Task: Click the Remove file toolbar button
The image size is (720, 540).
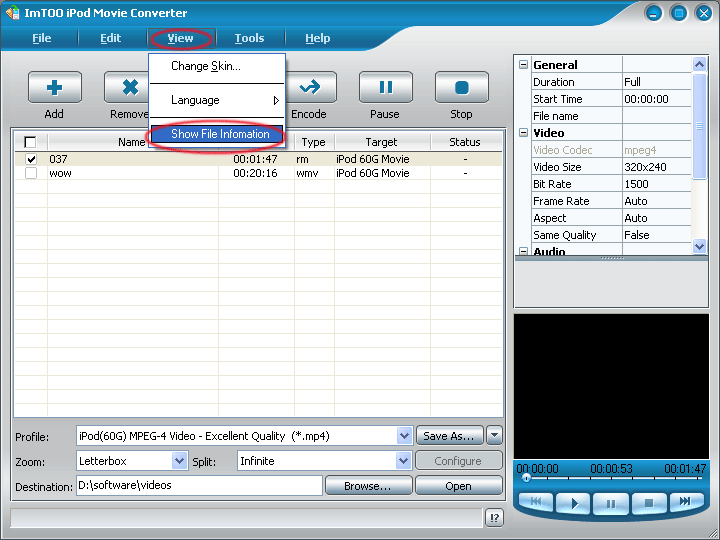Action: click(x=127, y=87)
